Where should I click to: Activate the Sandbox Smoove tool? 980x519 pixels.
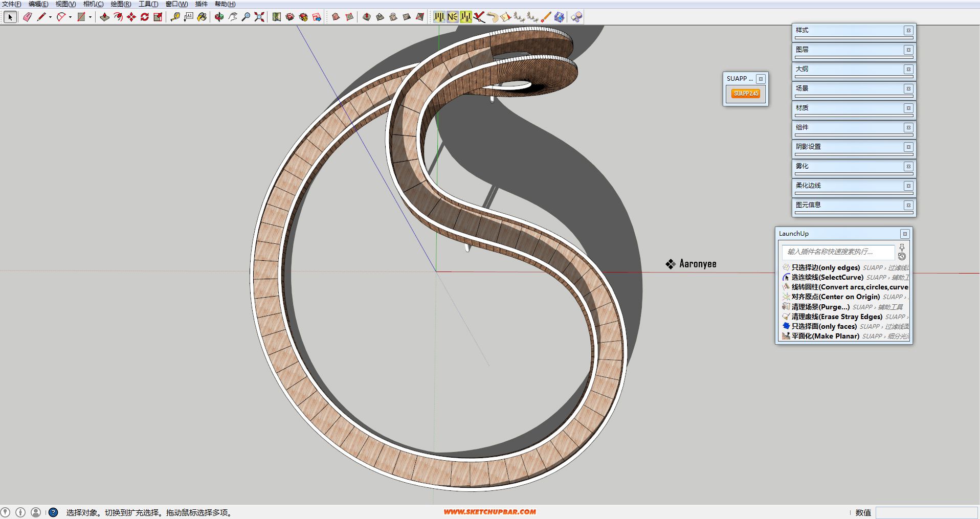[366, 17]
